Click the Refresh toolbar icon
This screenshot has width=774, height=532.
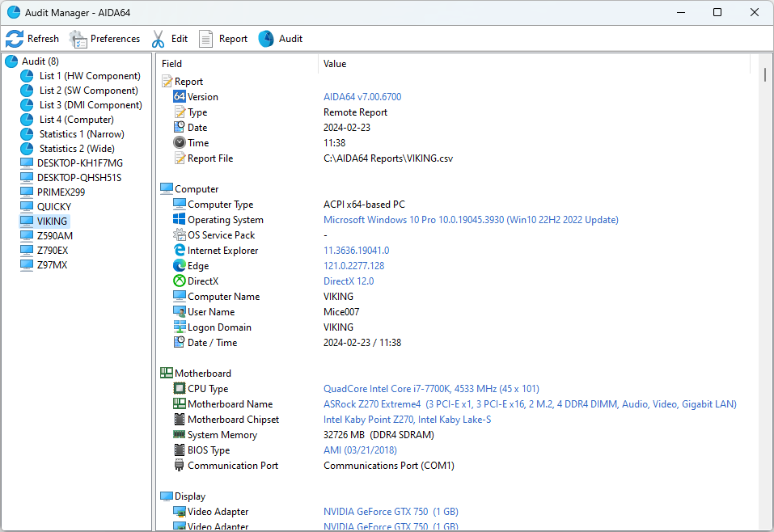coord(15,39)
